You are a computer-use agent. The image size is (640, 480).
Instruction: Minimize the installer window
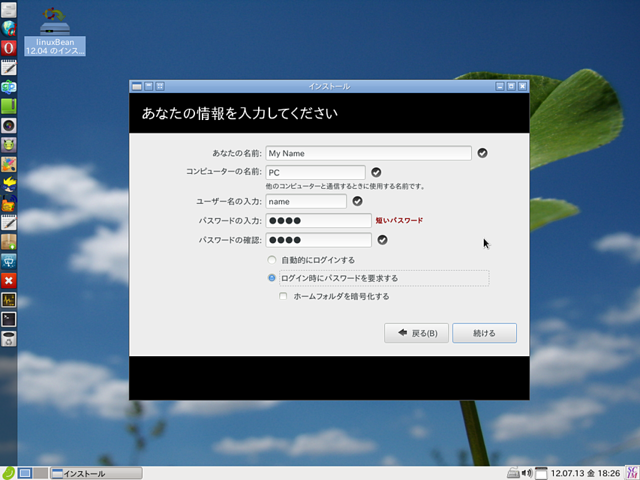pos(500,86)
